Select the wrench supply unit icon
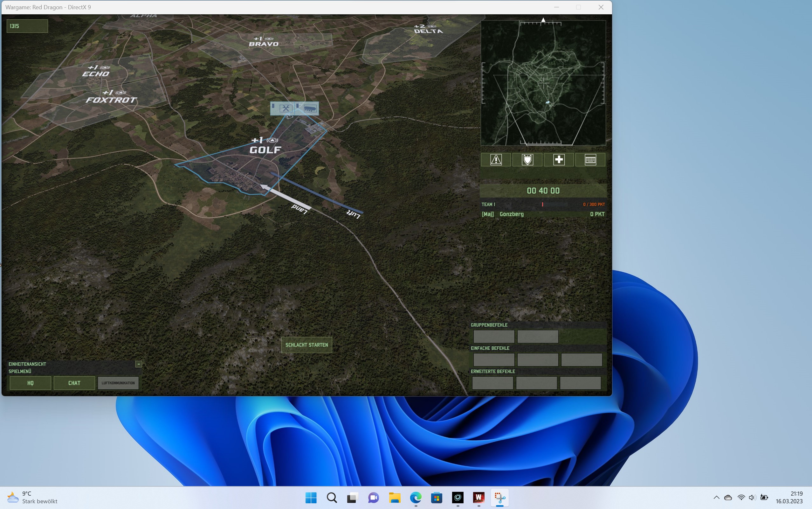Image resolution: width=812 pixels, height=509 pixels. [x=286, y=108]
